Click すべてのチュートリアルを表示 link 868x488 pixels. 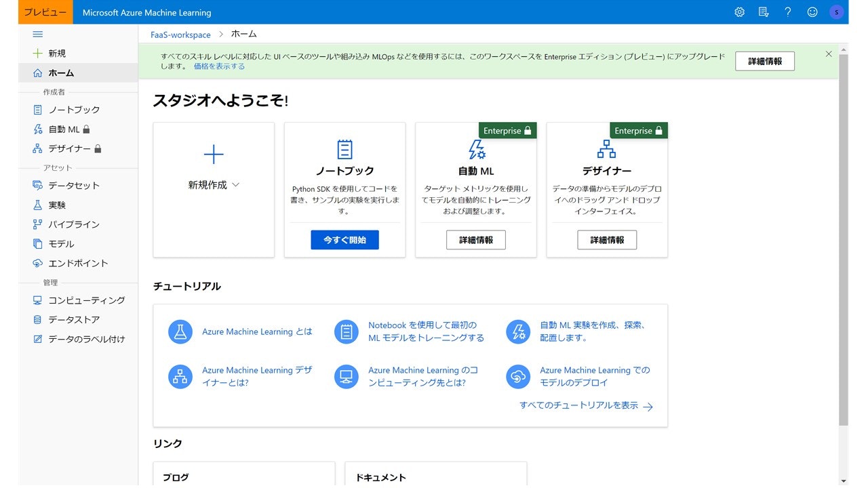click(x=586, y=405)
